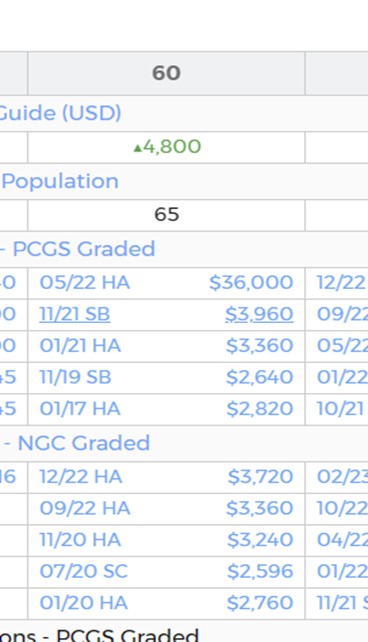
Task: Select the 11/20 HA auction record
Action: [80, 540]
